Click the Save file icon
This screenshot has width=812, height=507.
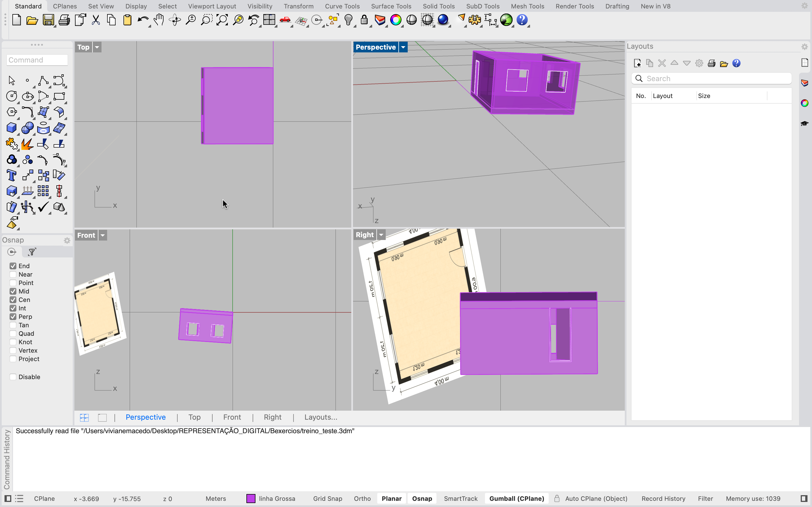(48, 20)
